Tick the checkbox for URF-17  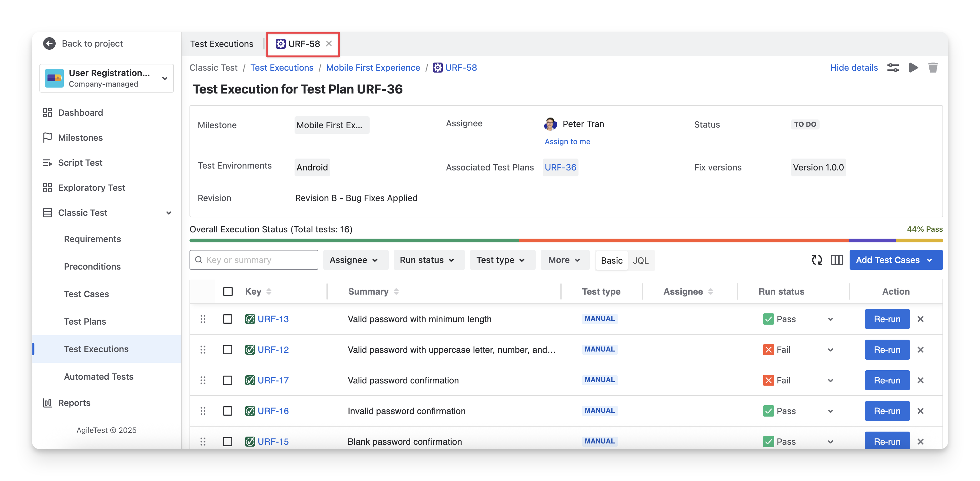coord(228,380)
